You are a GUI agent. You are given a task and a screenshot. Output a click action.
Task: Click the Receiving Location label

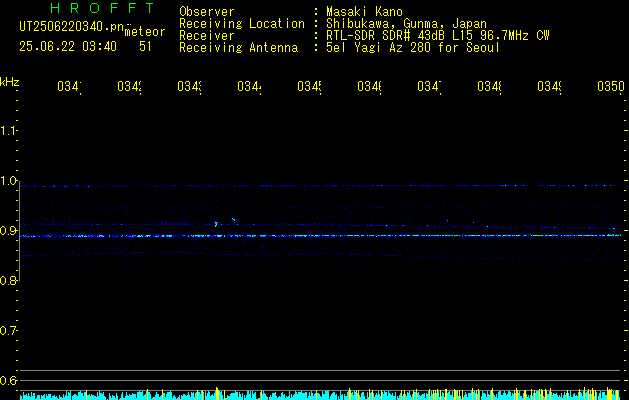(x=242, y=24)
